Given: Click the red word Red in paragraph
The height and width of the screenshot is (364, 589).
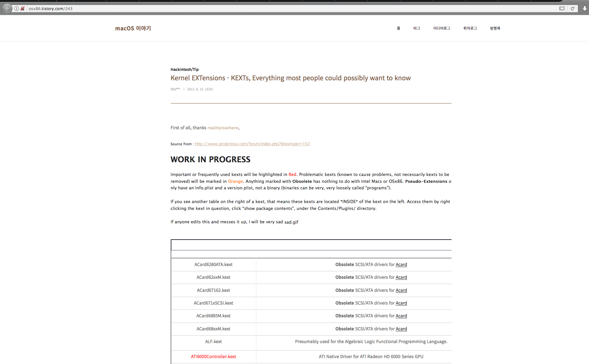Looking at the screenshot, I should (293, 175).
